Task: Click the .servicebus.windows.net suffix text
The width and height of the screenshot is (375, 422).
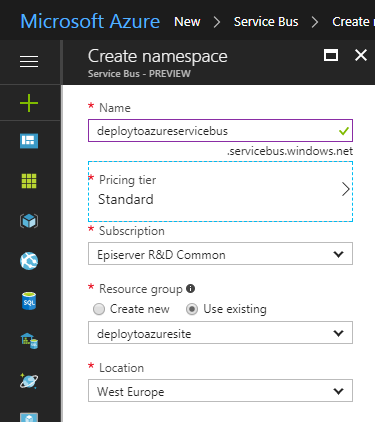Action: click(x=290, y=151)
